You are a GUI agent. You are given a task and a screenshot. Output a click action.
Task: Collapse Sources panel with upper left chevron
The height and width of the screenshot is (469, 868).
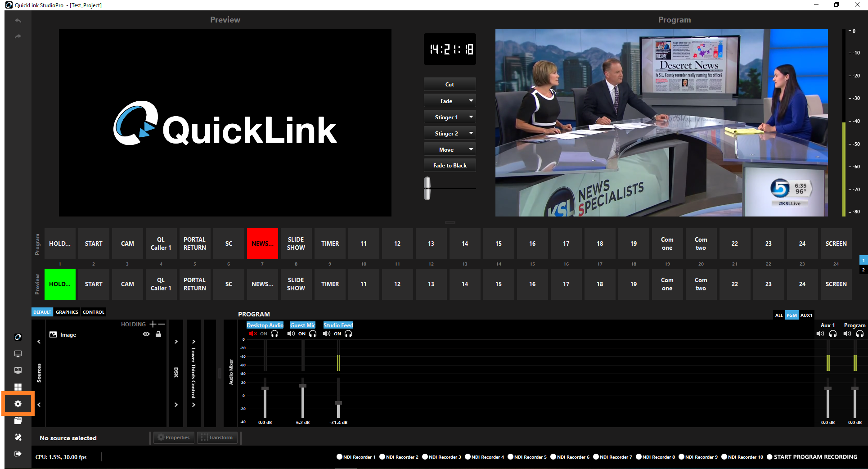(39, 342)
